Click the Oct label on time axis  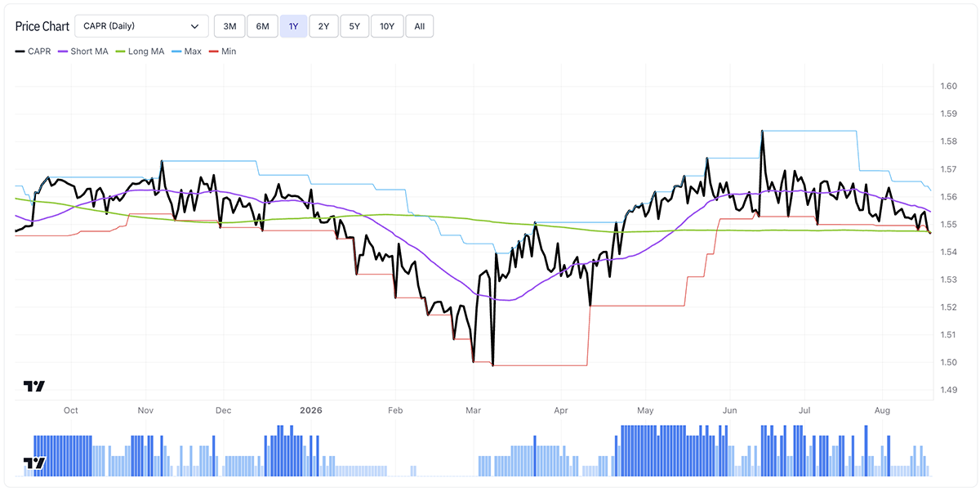[71, 410]
